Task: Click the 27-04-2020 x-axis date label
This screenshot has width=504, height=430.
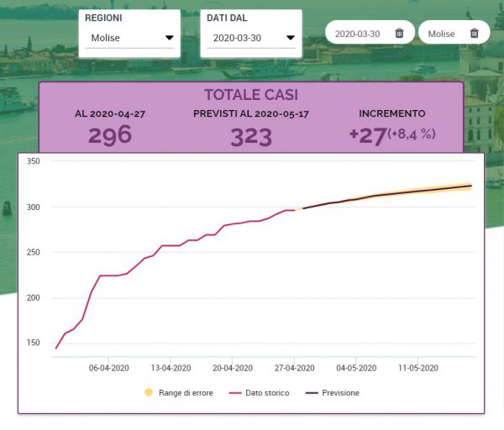Action: [294, 368]
